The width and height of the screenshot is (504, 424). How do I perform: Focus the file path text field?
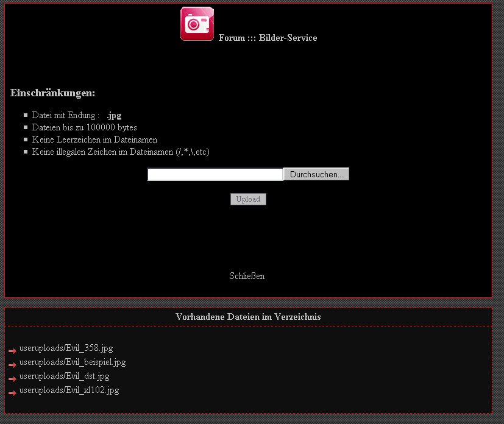(x=215, y=174)
